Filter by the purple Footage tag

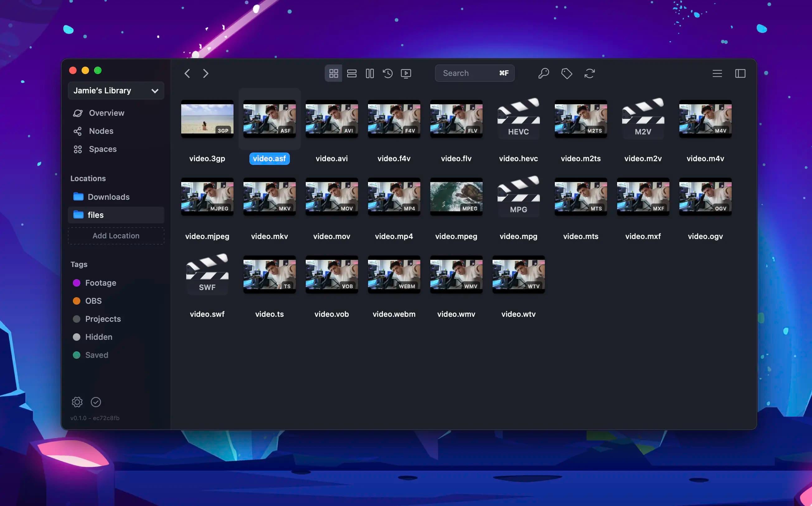[x=116, y=283]
